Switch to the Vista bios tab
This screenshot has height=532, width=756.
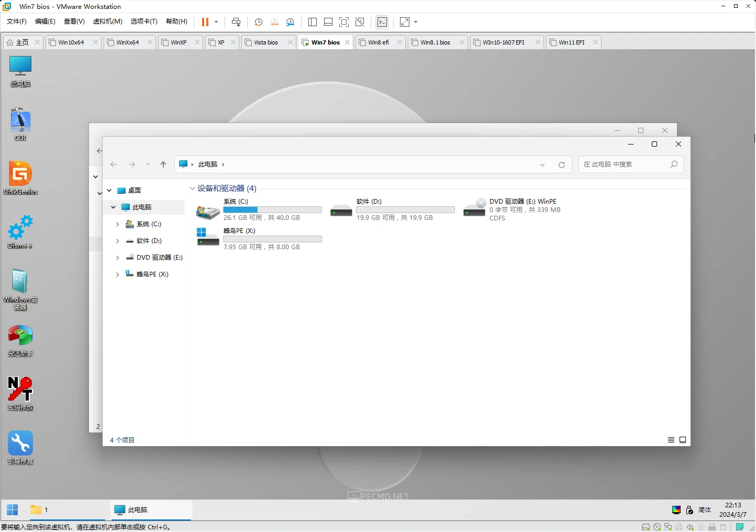(266, 42)
